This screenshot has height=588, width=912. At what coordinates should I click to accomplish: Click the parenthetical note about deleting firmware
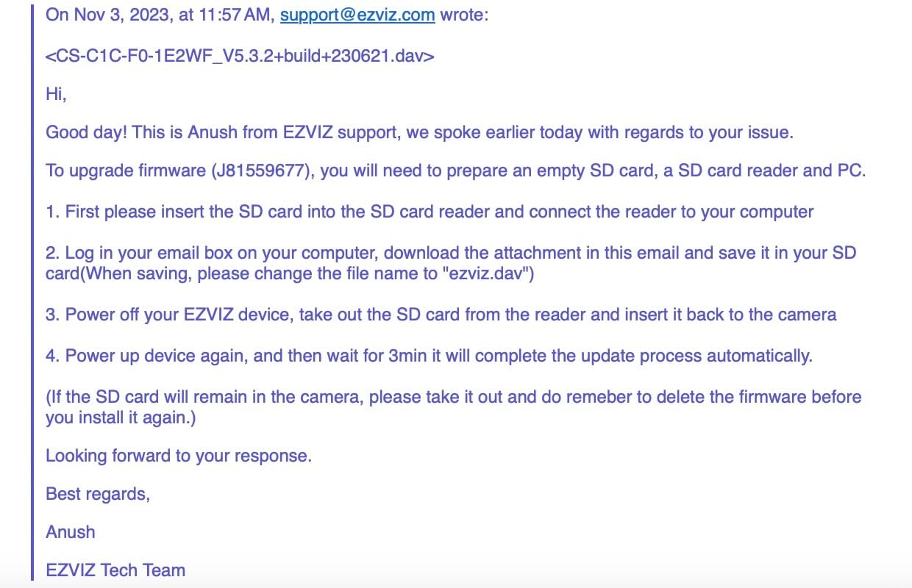tap(453, 398)
